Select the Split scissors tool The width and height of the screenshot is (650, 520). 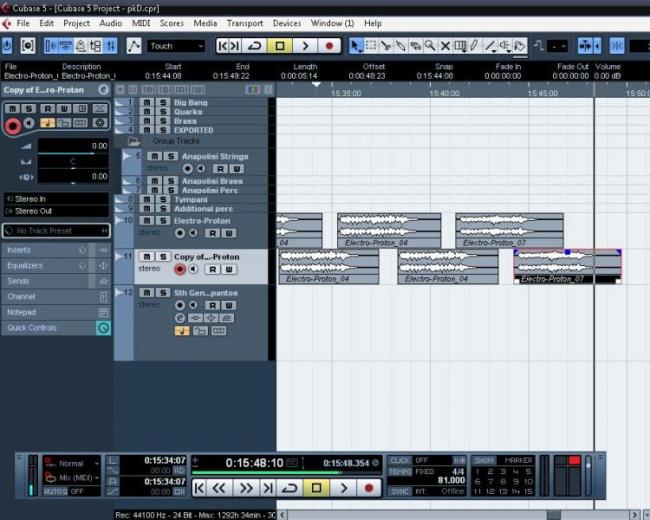coord(386,46)
